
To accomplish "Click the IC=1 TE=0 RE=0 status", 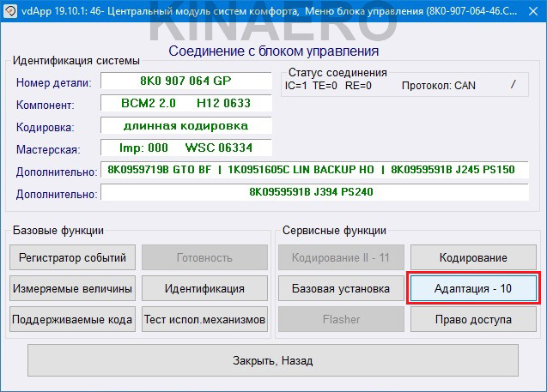I will [x=328, y=86].
